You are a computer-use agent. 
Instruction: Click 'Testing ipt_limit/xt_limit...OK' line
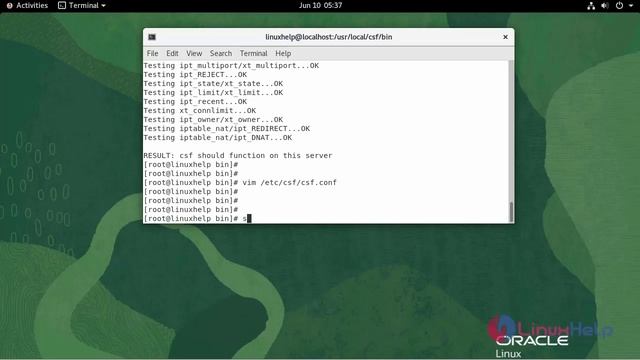pyautogui.click(x=213, y=93)
